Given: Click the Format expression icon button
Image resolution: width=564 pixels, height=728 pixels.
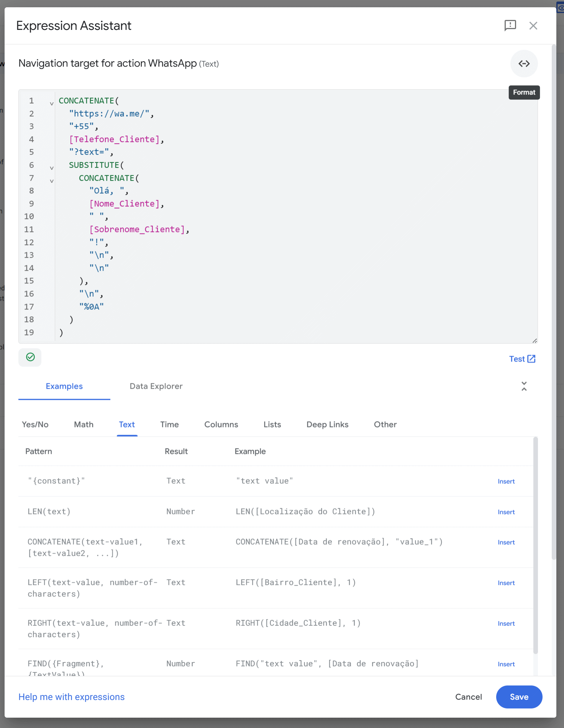Looking at the screenshot, I should (x=524, y=64).
